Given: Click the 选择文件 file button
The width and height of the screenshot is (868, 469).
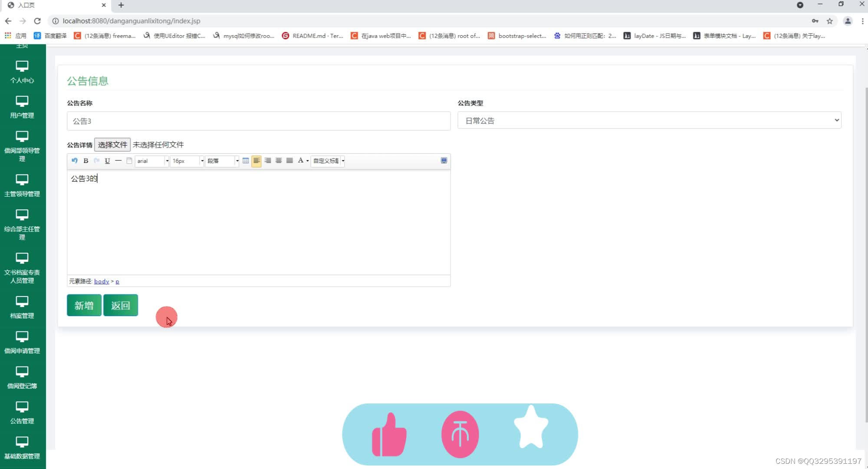Looking at the screenshot, I should 112,145.
